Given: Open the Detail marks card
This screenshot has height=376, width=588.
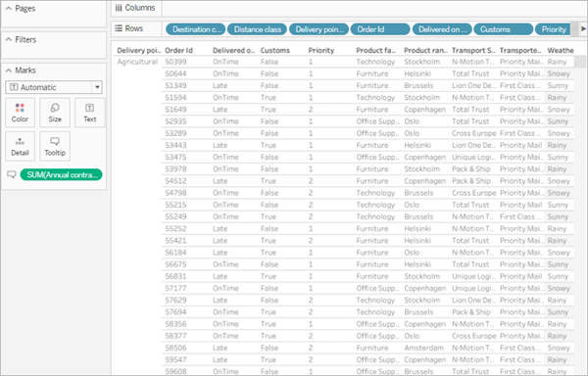Looking at the screenshot, I should click(x=20, y=146).
